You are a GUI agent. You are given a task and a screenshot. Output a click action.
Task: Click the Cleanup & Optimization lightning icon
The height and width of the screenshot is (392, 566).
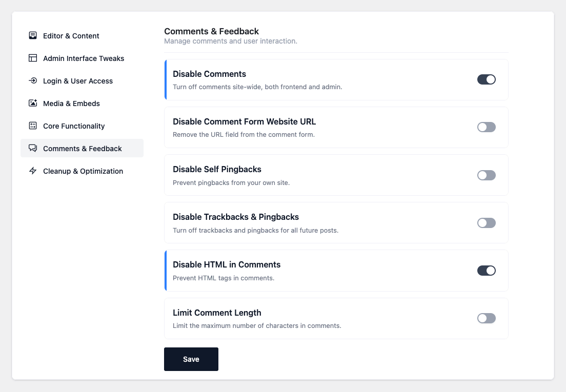coord(33,171)
